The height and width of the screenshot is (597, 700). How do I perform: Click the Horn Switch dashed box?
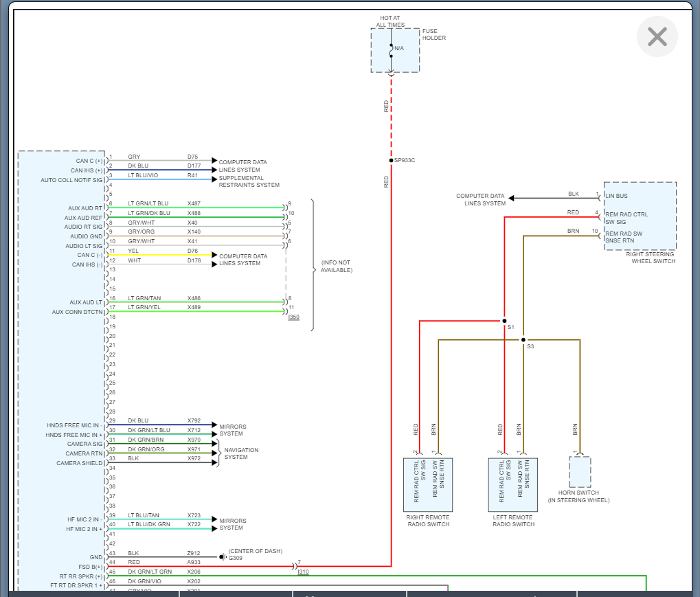coord(579,472)
